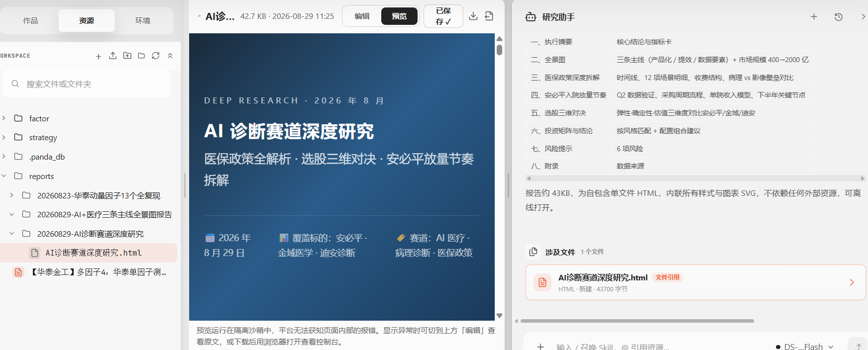Click the strategy folder icon
This screenshot has height=350, width=868.
pyautogui.click(x=18, y=137)
